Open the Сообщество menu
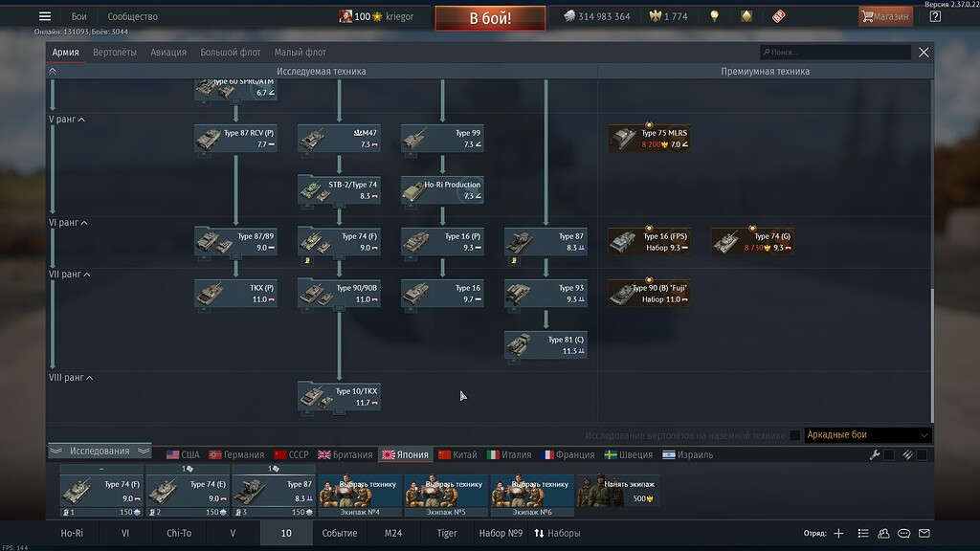This screenshot has width=980, height=551. coord(132,17)
